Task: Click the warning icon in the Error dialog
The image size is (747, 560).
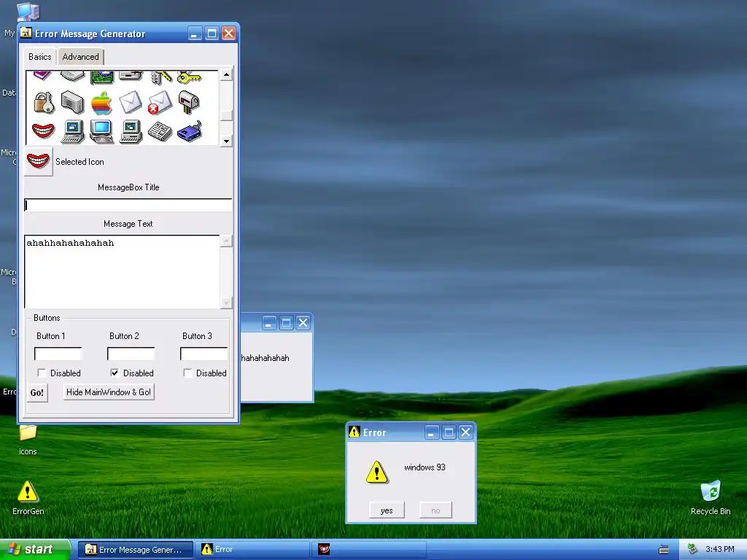Action: [377, 472]
